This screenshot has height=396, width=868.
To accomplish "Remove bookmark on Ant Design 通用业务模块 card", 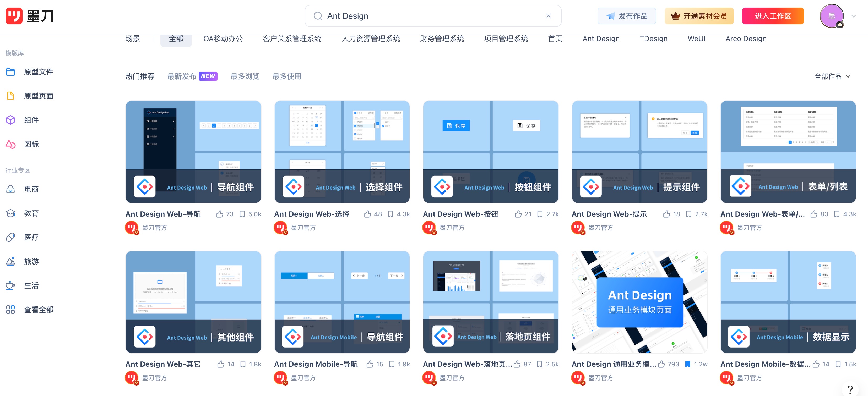I will coord(688,364).
